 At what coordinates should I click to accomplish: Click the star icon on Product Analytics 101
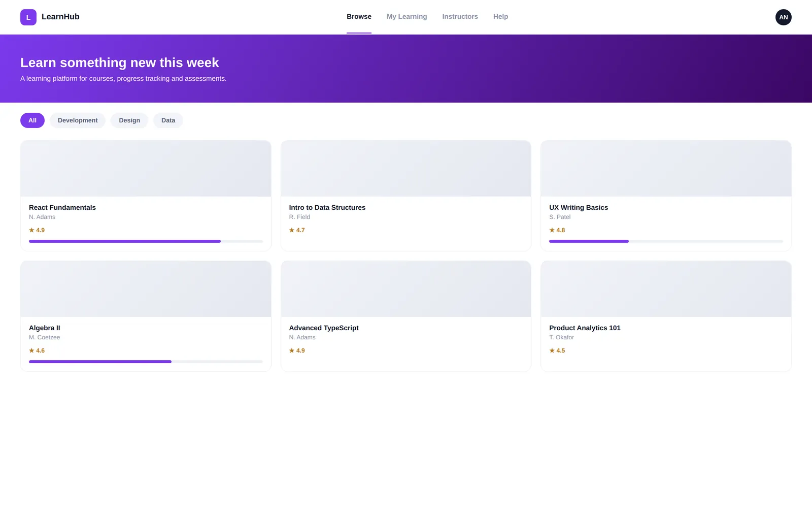(552, 351)
